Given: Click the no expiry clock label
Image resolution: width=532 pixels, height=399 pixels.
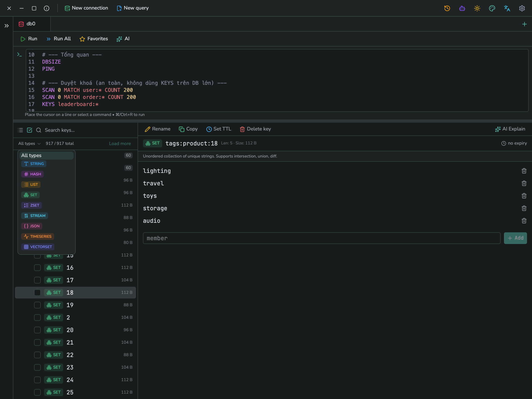Looking at the screenshot, I should pyautogui.click(x=514, y=143).
